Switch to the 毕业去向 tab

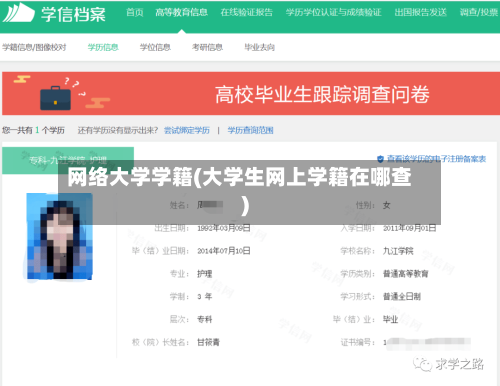click(x=259, y=47)
